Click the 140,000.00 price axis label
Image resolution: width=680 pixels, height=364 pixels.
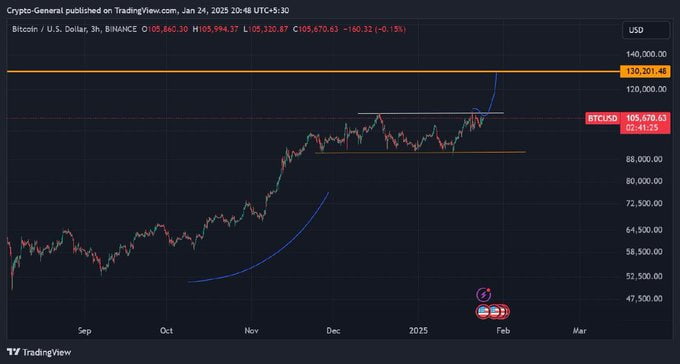pyautogui.click(x=646, y=54)
